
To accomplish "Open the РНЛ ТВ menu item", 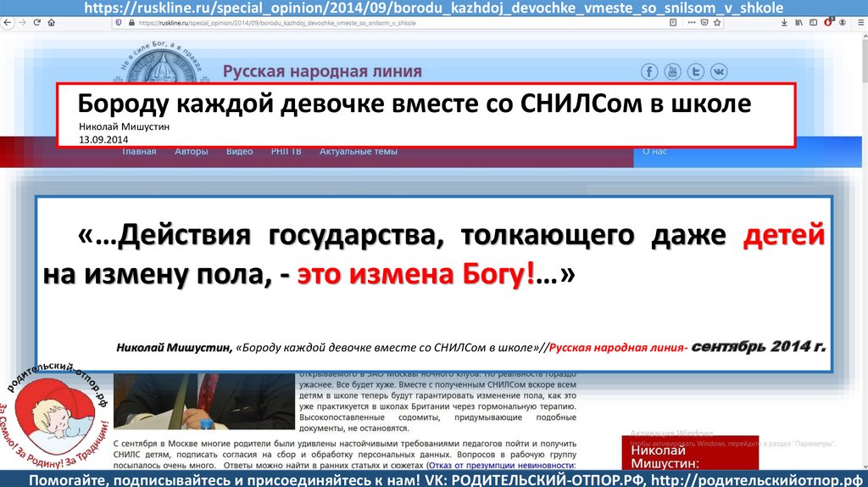I will click(x=287, y=152).
